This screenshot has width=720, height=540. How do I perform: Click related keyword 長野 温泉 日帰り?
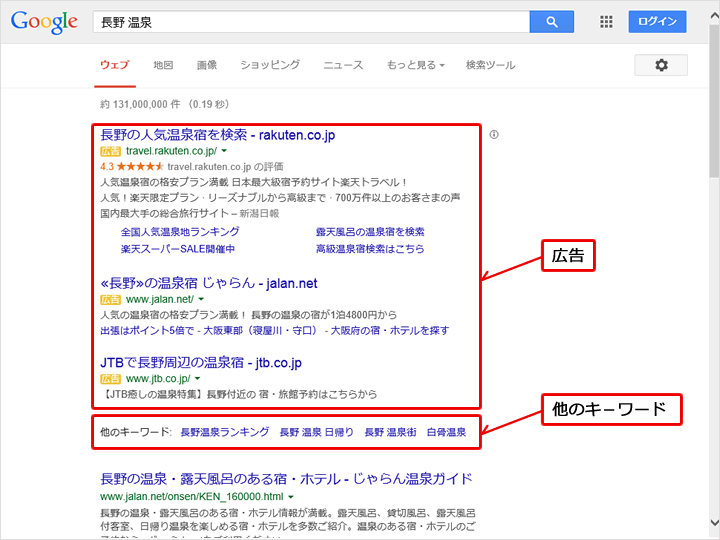point(317,432)
